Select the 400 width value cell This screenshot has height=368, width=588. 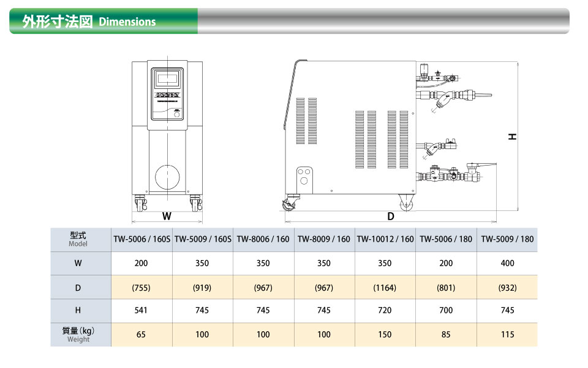[x=507, y=263]
